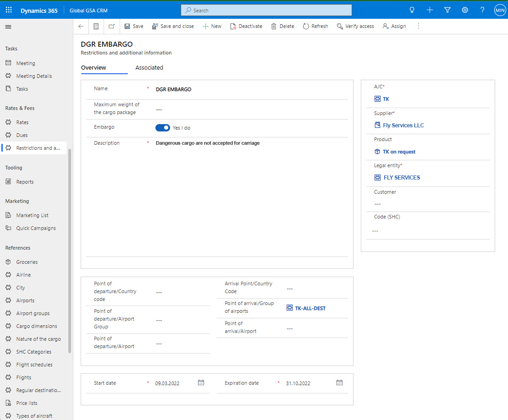Collapse the site map hamburger menu
Viewport: 508px width, 420px height.
(8, 27)
